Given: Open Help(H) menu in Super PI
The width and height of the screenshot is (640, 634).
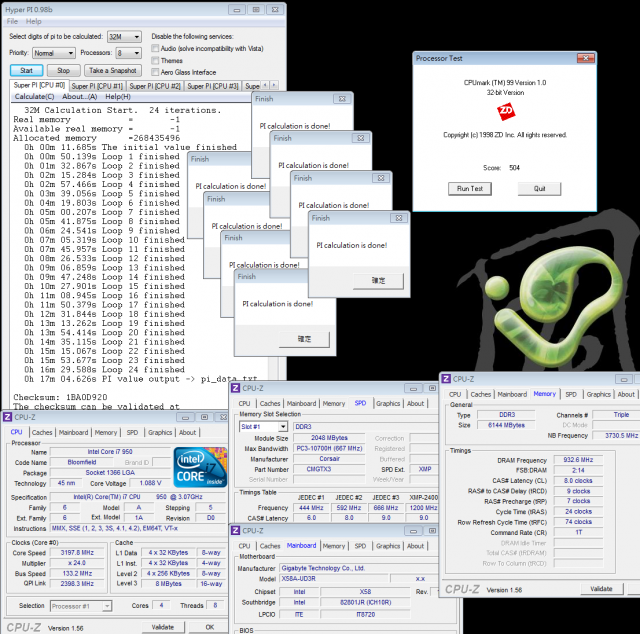Looking at the screenshot, I should coord(118,97).
